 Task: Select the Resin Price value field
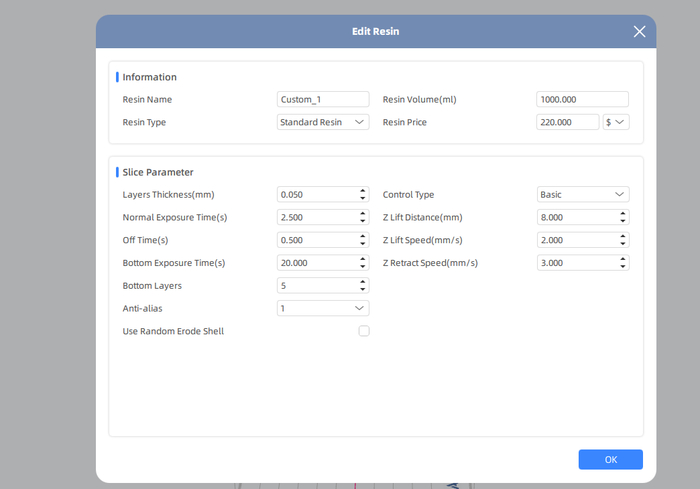tap(567, 122)
